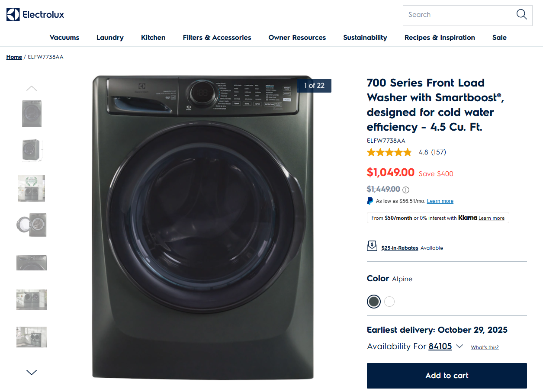Click the Add to cart button

(447, 376)
